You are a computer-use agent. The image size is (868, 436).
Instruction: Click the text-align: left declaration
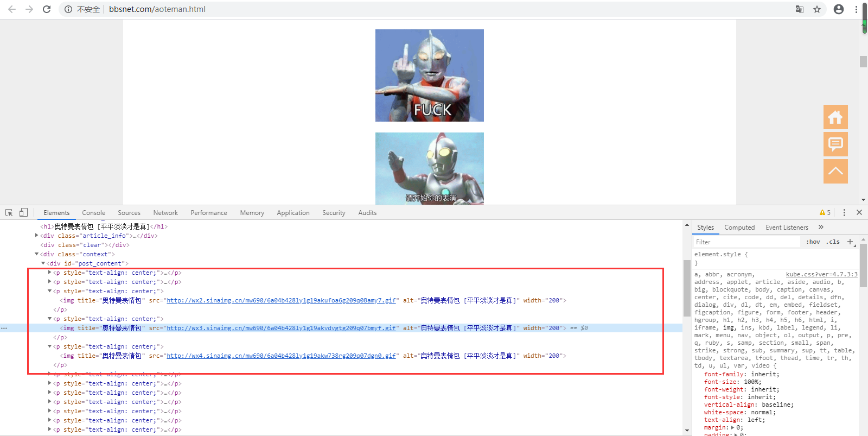(x=735, y=420)
